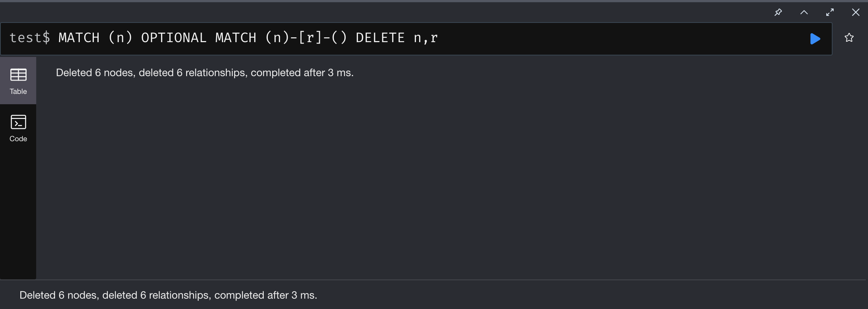Click the Deleted 6 nodes result message
Image resolution: width=868 pixels, height=309 pixels.
[205, 73]
